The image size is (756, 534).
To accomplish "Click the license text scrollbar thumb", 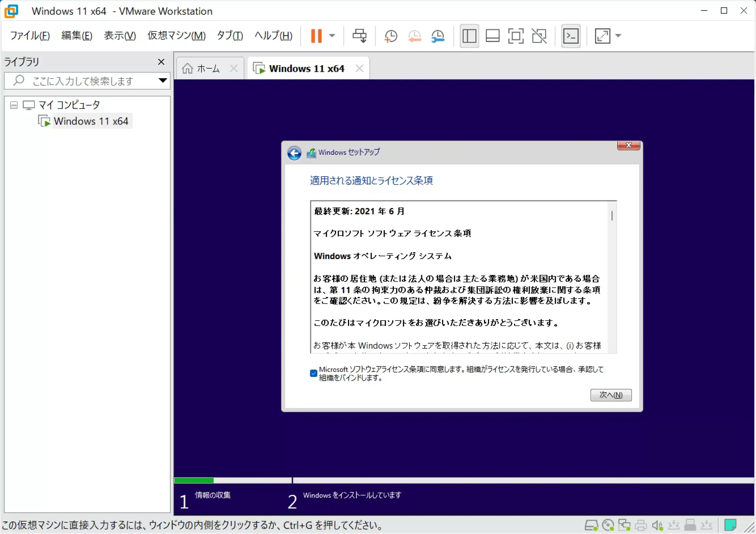I will pos(612,216).
